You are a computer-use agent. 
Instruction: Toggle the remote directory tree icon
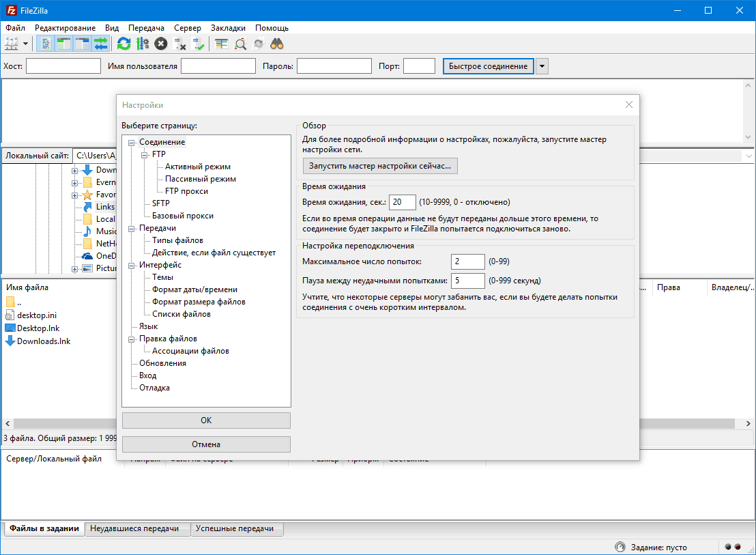83,44
